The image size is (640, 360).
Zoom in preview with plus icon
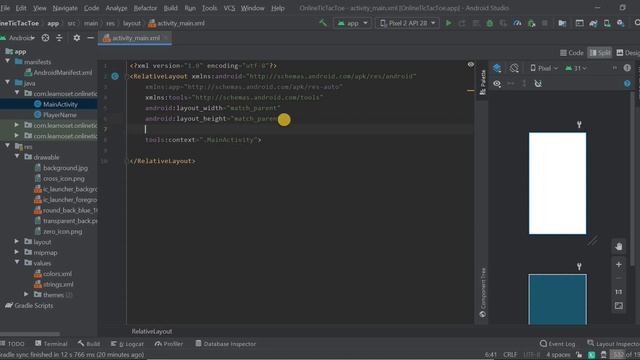click(x=619, y=264)
